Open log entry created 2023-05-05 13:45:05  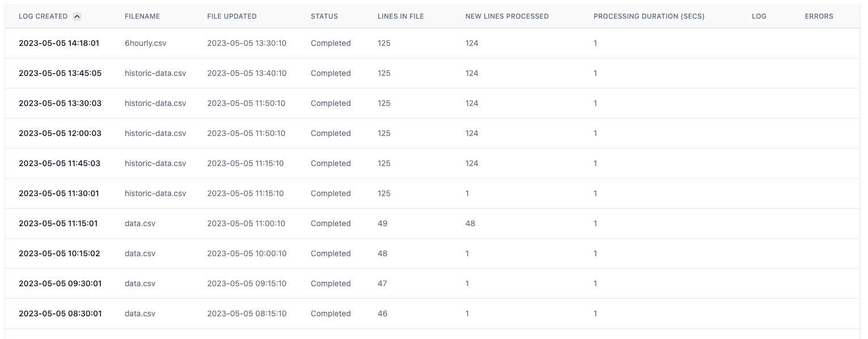coord(60,73)
